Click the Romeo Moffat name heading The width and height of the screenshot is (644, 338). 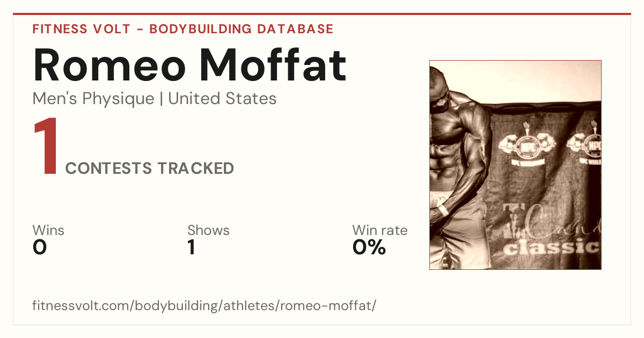(189, 64)
